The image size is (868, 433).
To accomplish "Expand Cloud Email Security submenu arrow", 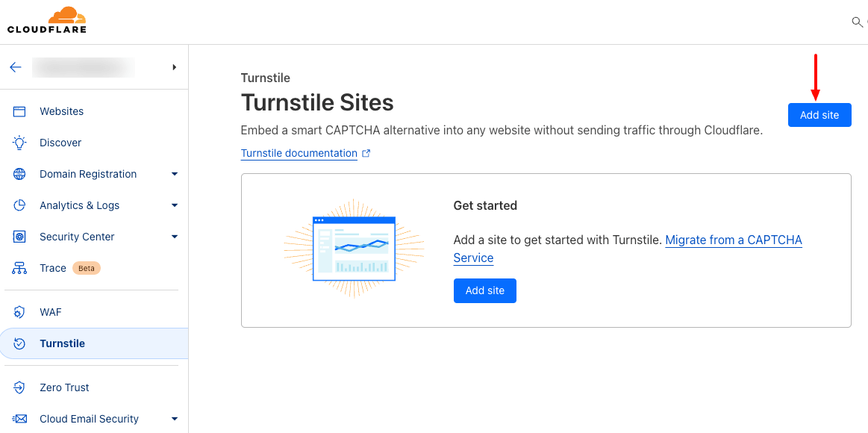I will [x=175, y=419].
